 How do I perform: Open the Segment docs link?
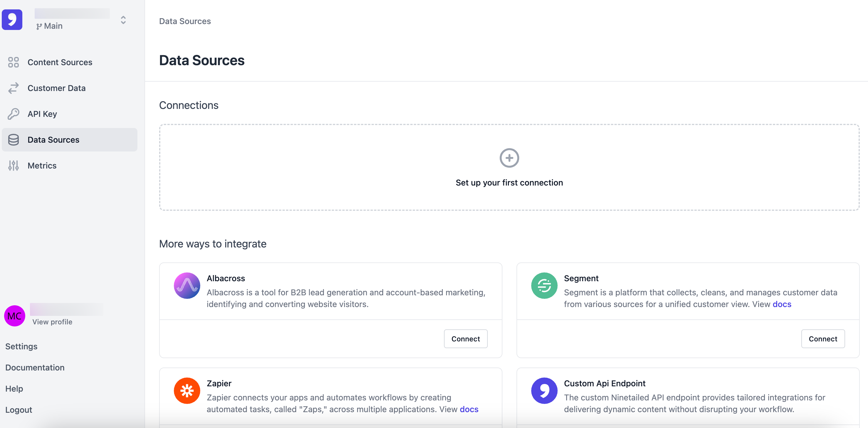[782, 304]
